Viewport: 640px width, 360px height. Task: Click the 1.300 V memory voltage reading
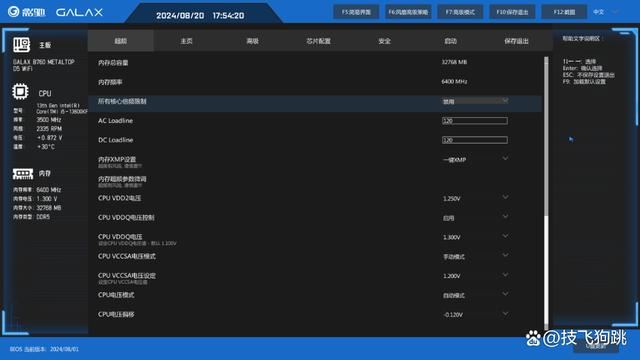47,199
